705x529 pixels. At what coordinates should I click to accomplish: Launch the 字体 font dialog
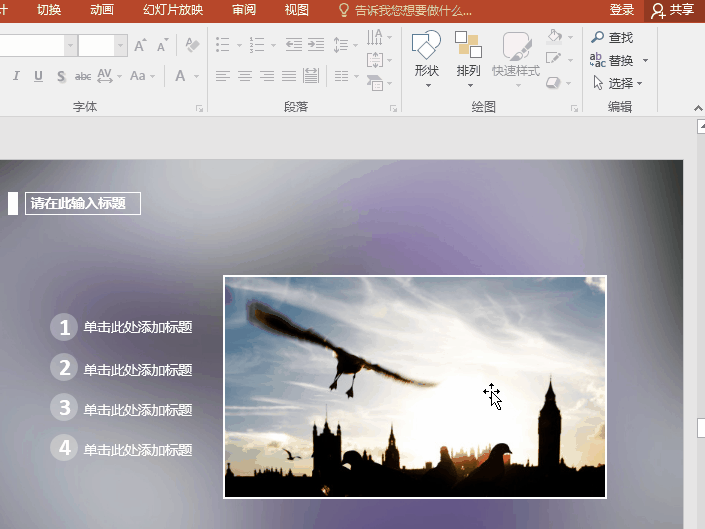point(199,108)
